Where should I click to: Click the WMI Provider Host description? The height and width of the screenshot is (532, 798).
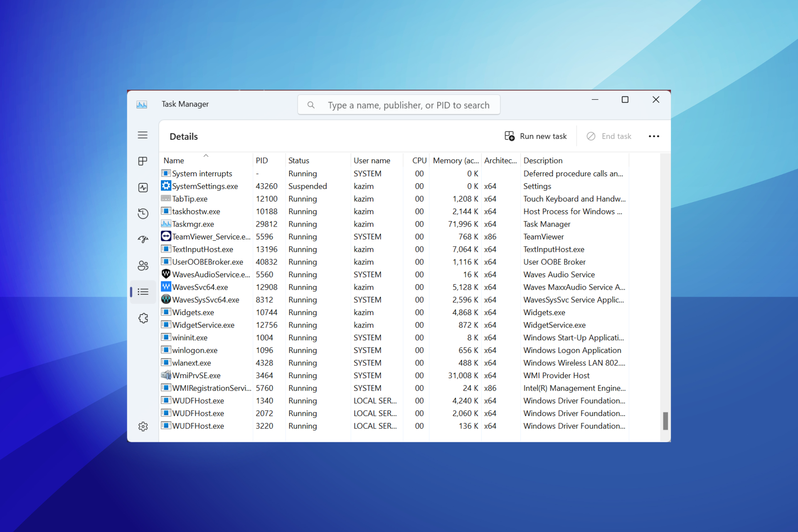557,375
